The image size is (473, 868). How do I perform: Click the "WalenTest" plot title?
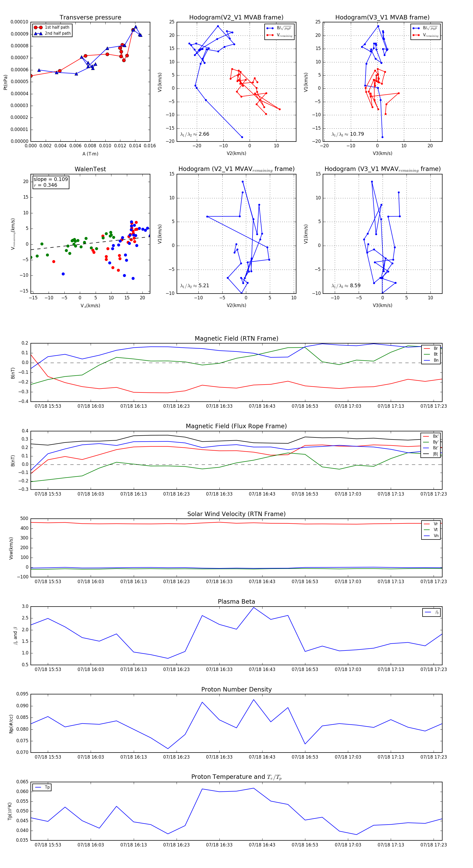point(90,169)
